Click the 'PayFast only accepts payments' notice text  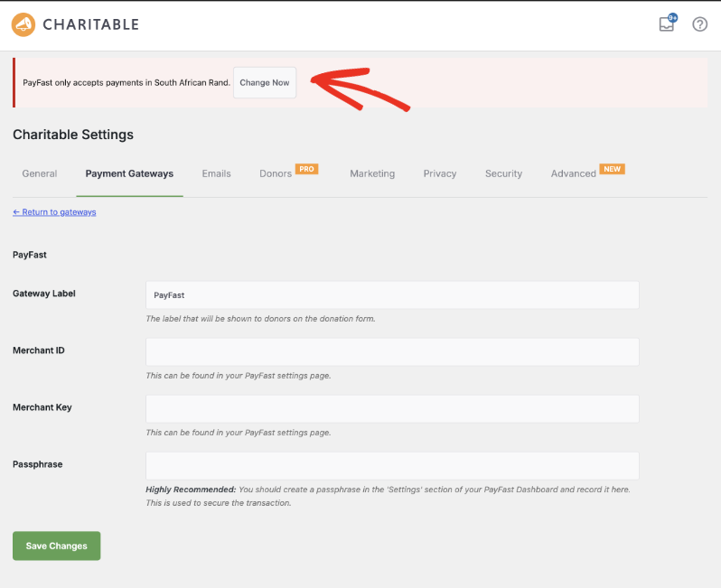126,83
